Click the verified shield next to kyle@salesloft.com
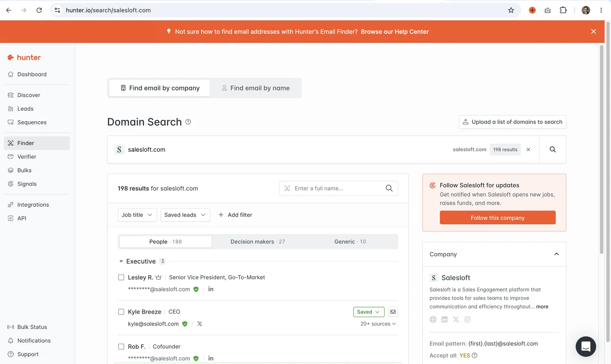 [185, 324]
